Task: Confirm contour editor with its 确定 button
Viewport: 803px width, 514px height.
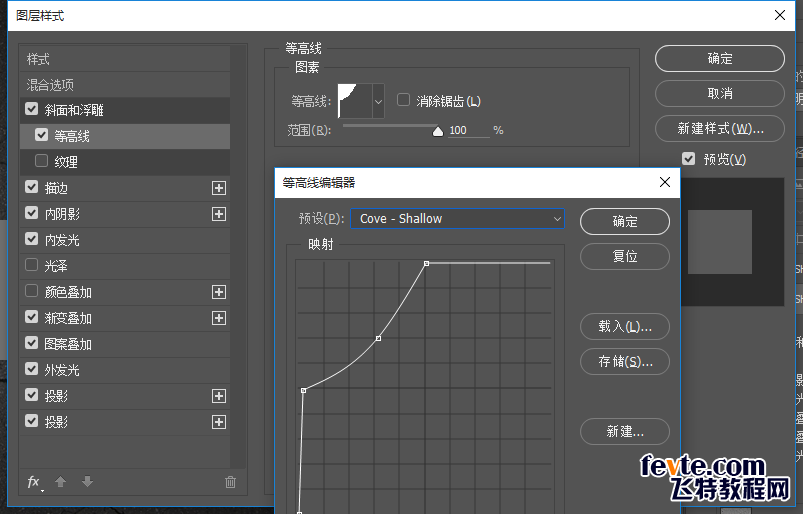Action: tap(625, 221)
